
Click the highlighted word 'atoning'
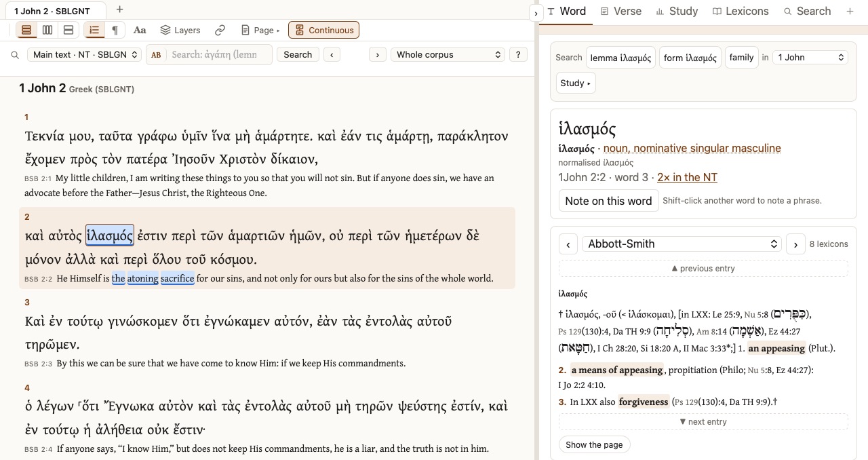tap(142, 278)
